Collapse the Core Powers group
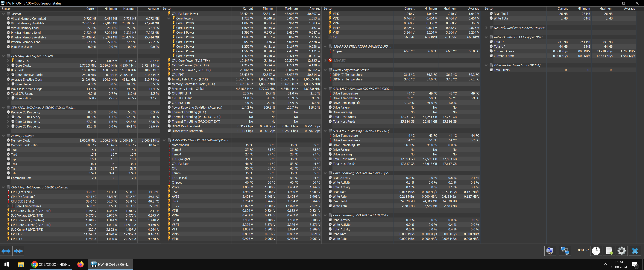 click(x=169, y=19)
